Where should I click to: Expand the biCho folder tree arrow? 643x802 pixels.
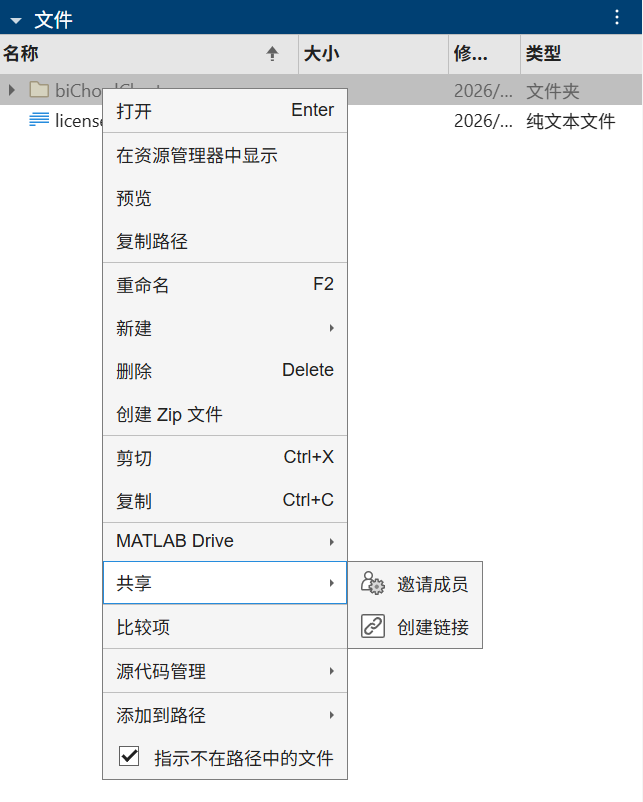point(12,90)
